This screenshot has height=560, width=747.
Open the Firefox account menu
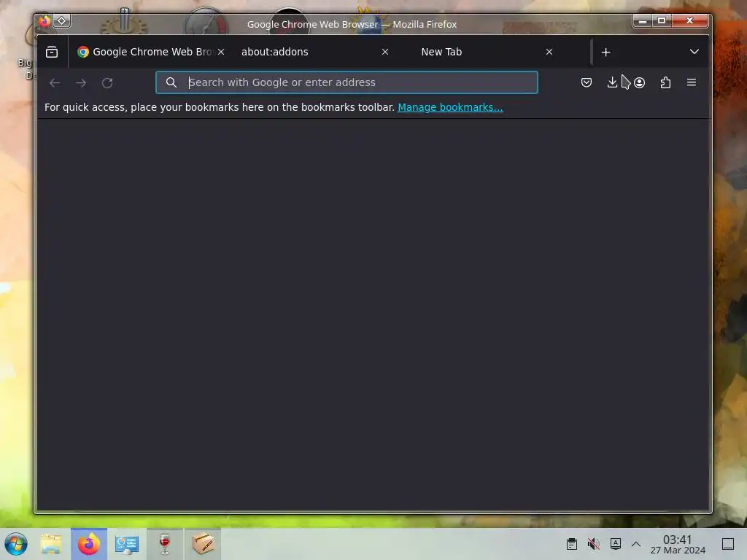point(639,82)
